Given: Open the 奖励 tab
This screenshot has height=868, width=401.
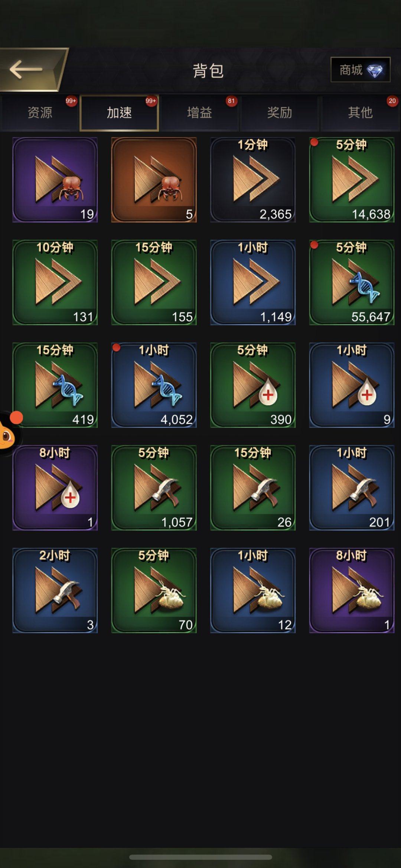Looking at the screenshot, I should coord(280,113).
